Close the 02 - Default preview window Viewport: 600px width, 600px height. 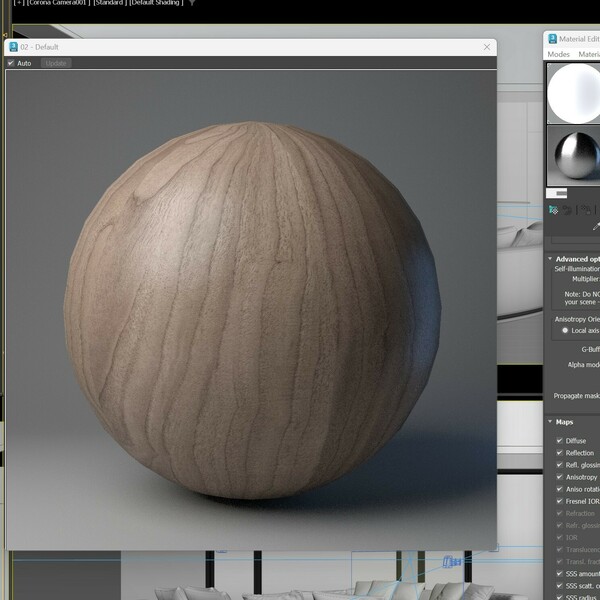(x=487, y=47)
